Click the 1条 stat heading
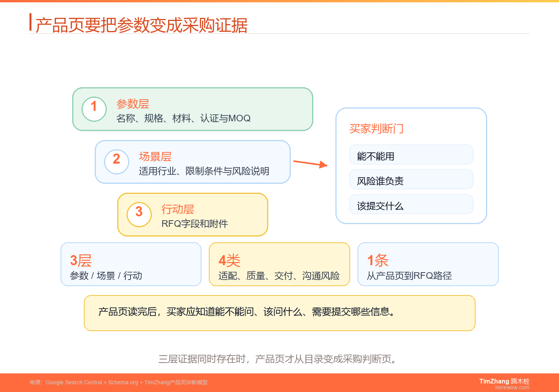559x392 pixels. click(378, 261)
